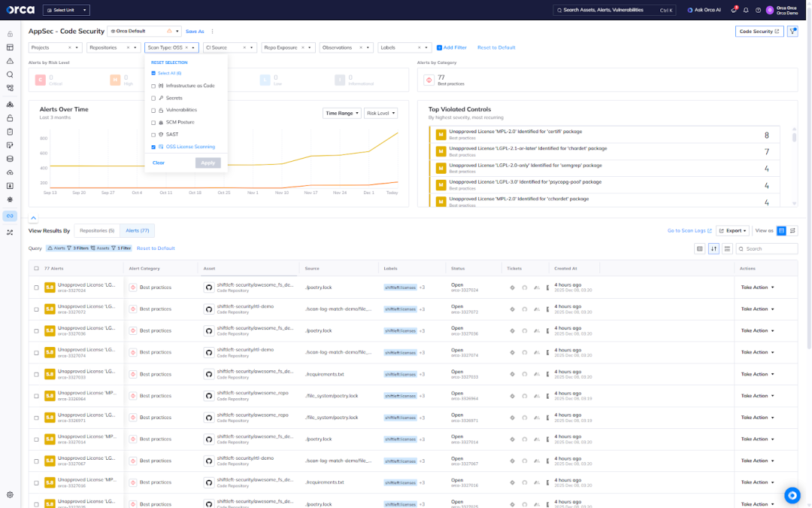Click the help question-mark icon
Screen dimensions: 812x508
pos(758,10)
